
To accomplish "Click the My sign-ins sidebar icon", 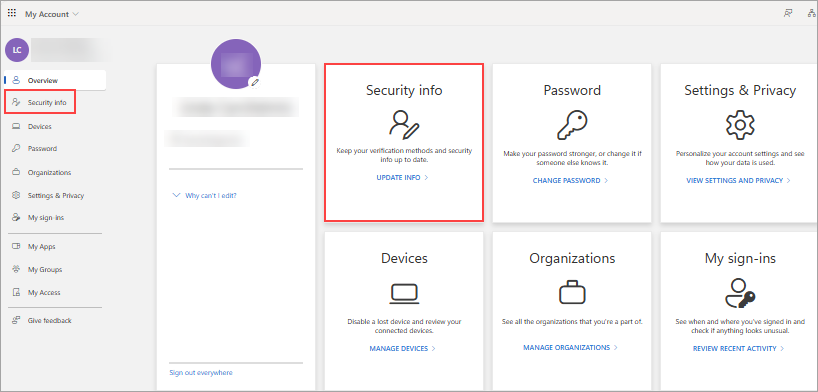I will click(x=16, y=218).
